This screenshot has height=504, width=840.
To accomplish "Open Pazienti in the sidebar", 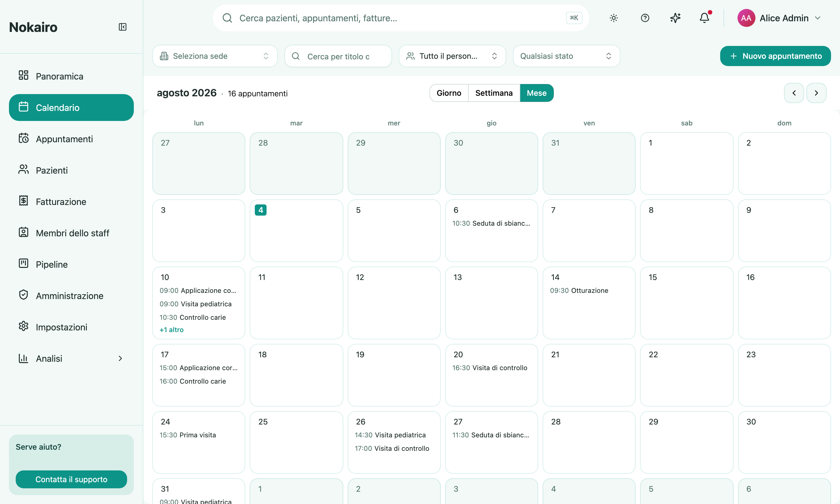I will 71,170.
